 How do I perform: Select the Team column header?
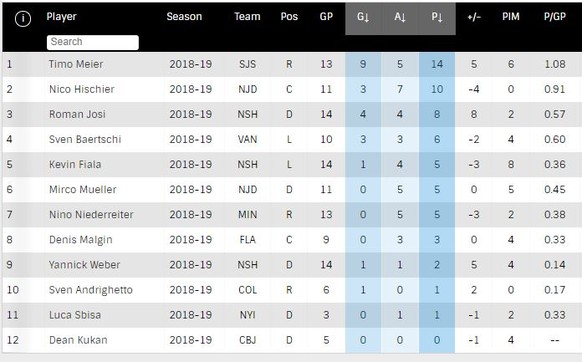coord(247,17)
